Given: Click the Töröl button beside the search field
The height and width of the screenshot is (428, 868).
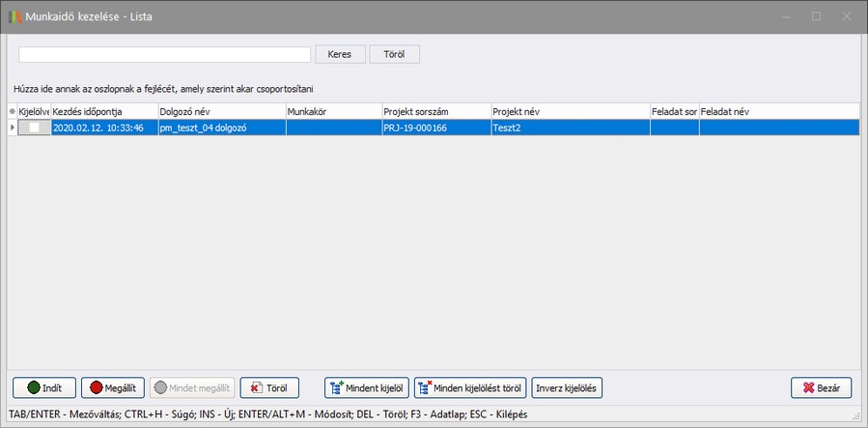Looking at the screenshot, I should coord(394,54).
